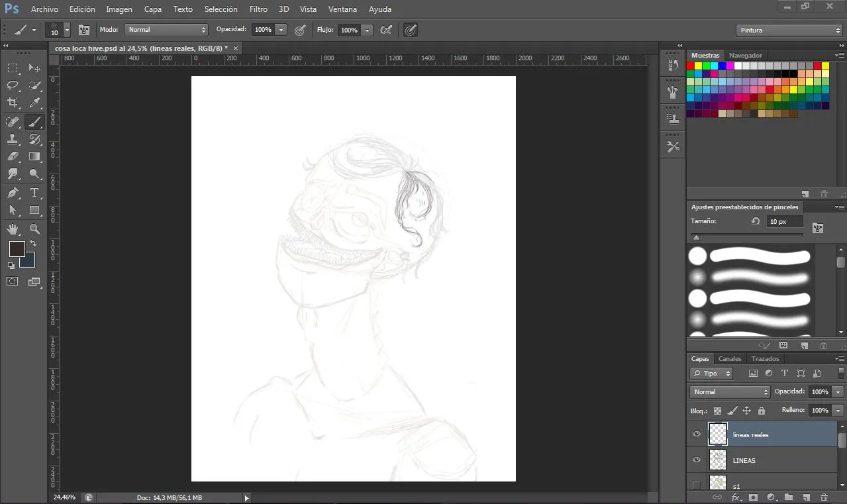
Task: Switch to the Canales tab
Action: click(730, 359)
